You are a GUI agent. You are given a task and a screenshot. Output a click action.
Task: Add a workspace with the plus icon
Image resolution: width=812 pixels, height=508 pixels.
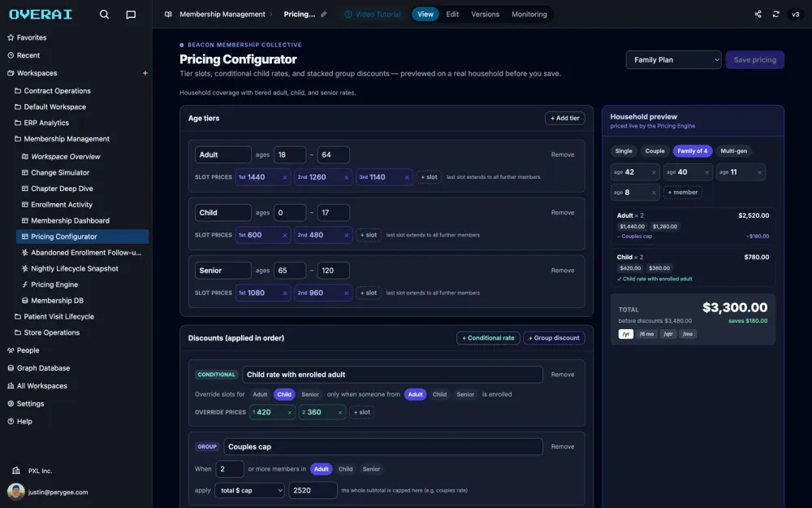point(145,73)
